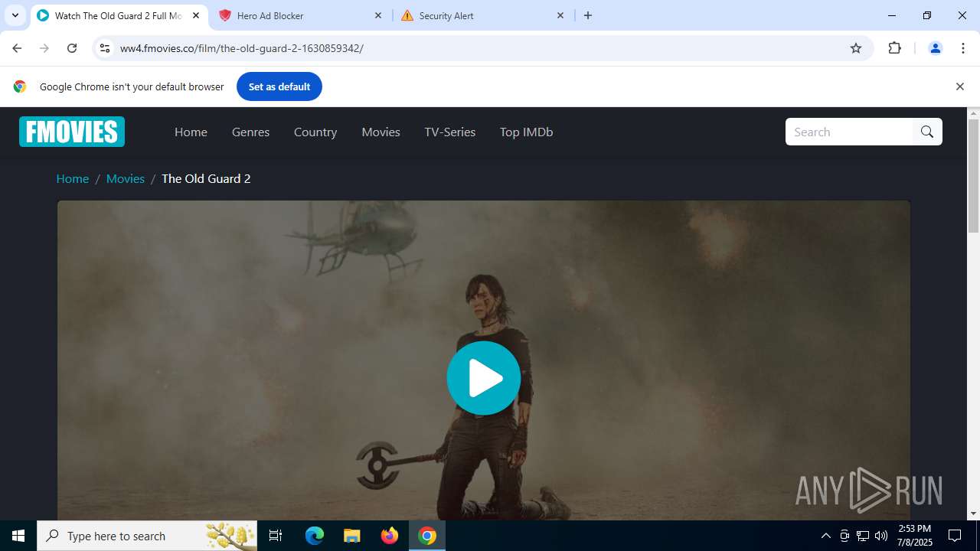
Task: Open the tab search dropdown arrow
Action: click(x=15, y=15)
